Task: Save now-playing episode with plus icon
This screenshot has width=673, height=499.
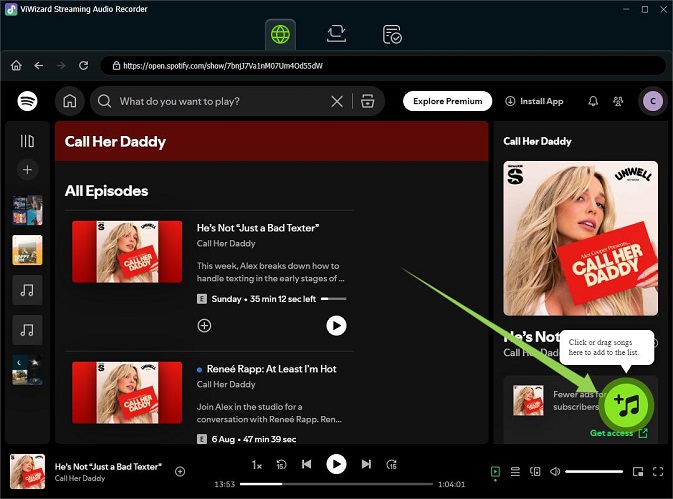Action: (x=180, y=472)
